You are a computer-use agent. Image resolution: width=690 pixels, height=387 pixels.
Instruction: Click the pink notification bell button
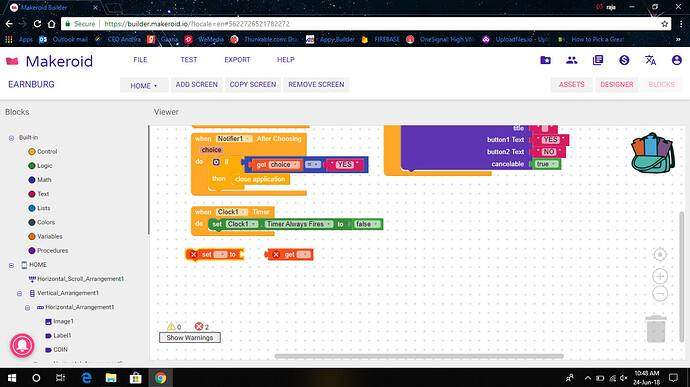tap(22, 345)
